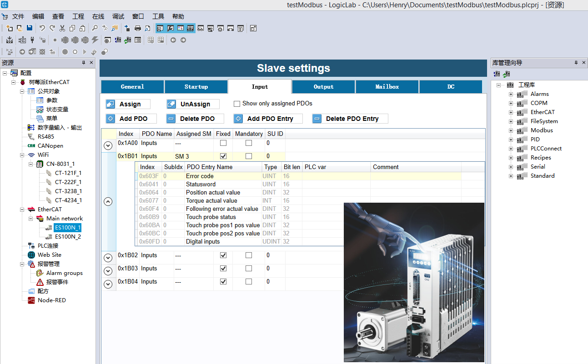Select the CANopen node in tree
Screen dimensions: 588x364
coord(50,146)
